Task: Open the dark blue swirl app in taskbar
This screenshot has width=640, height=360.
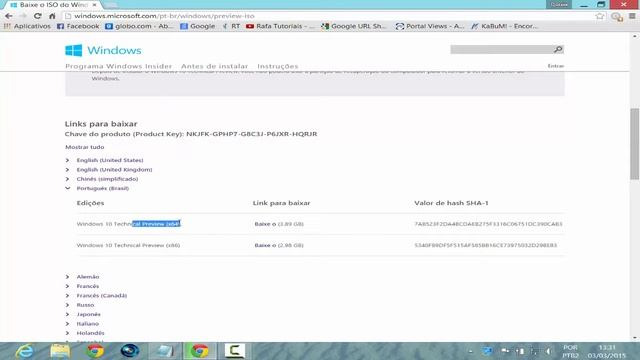Action: click(x=130, y=351)
